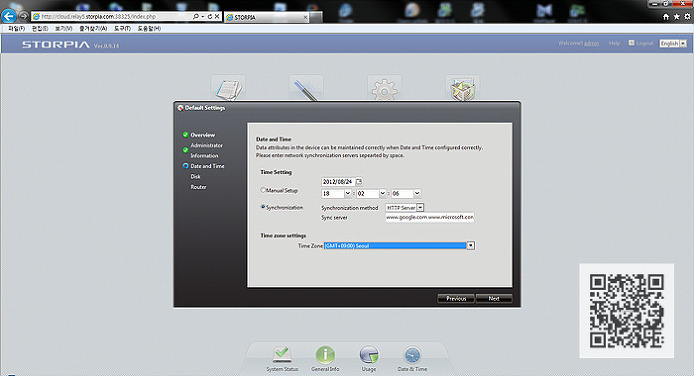Open the calendar picker next to date field

pos(359,181)
